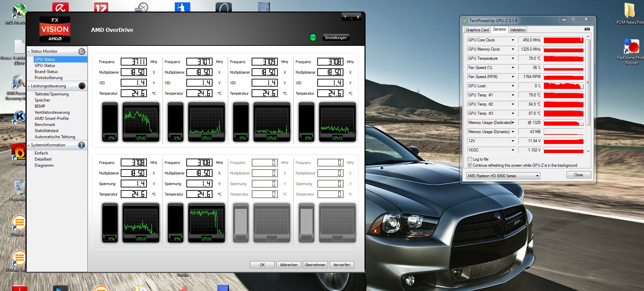Open Diagramm under Systeminformation
The image size is (644, 291).
point(44,165)
